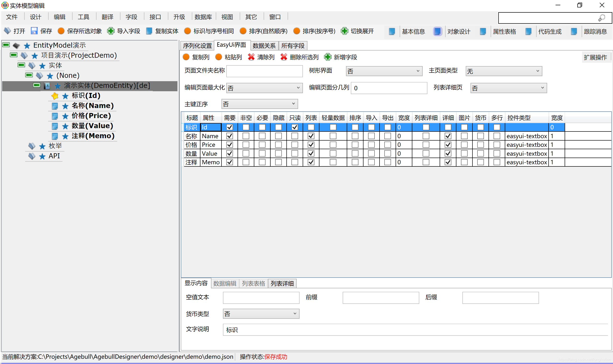
Task: Click the 代码生成 button
Action: tap(550, 31)
